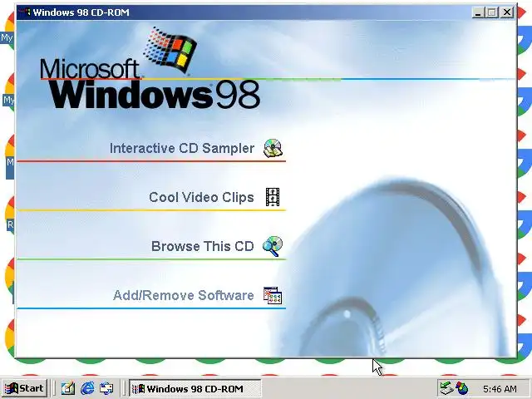Close the Windows 98 CD-ROM window

pos(507,13)
